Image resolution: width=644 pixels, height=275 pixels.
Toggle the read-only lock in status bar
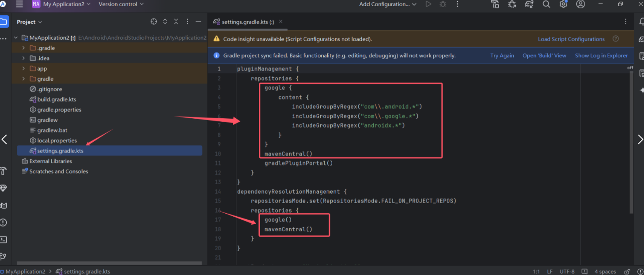pyautogui.click(x=627, y=271)
